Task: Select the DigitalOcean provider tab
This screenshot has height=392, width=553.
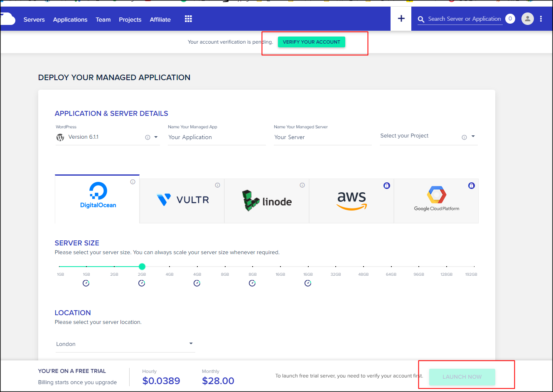Action: (97, 199)
